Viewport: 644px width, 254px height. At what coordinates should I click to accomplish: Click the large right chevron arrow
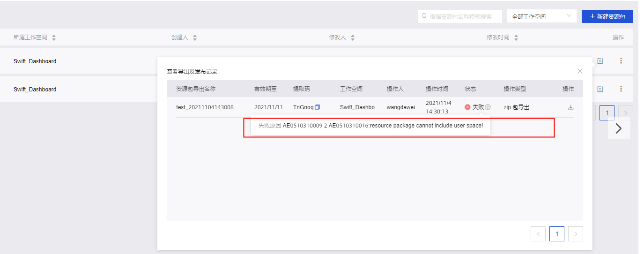pos(619,128)
